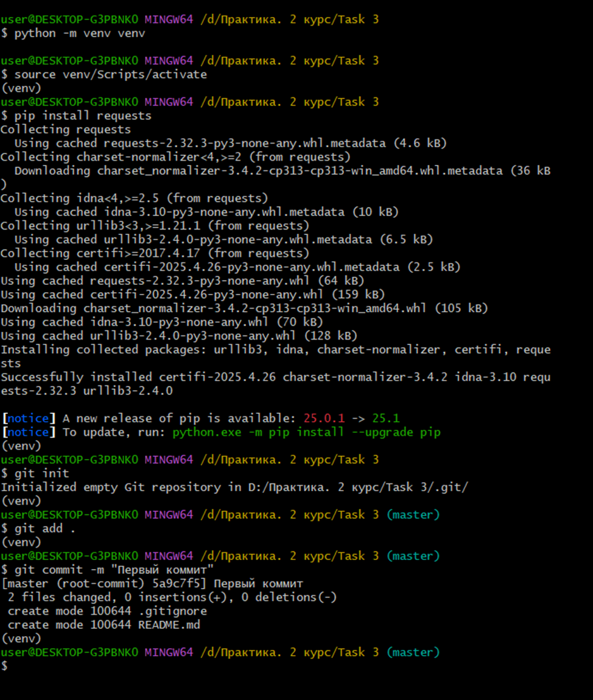This screenshot has width=593, height=700.
Task: Click the "Collecting idna<4,>=2.5" output line
Action: (134, 198)
